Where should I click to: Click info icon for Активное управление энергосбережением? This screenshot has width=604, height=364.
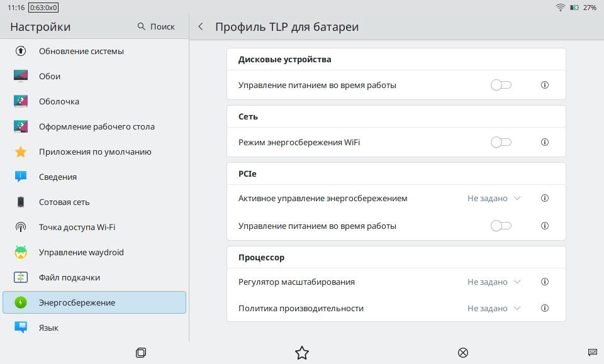(545, 198)
